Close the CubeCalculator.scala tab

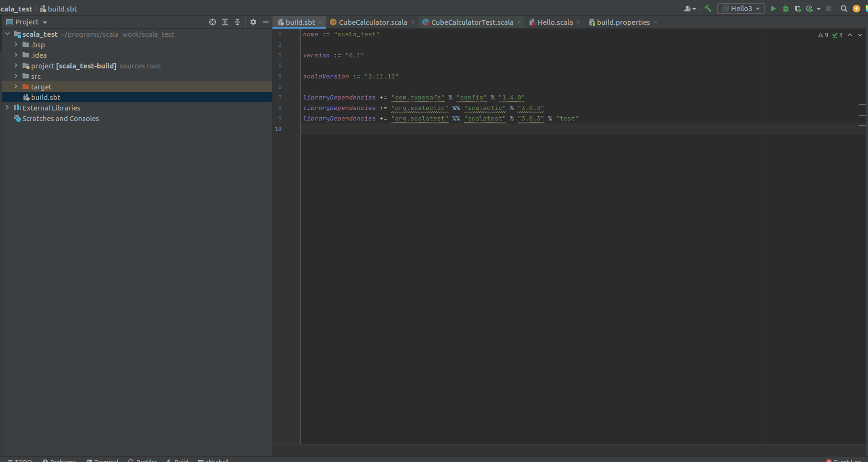(413, 22)
